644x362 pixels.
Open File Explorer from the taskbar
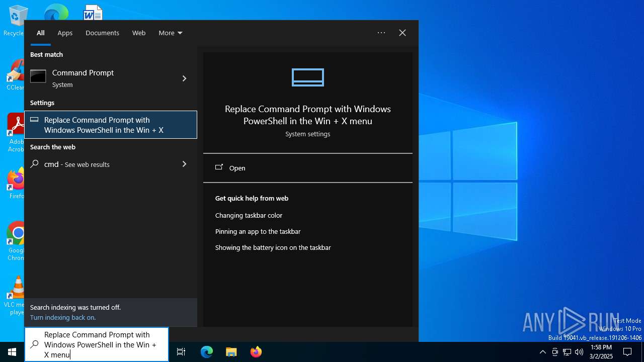(231, 352)
